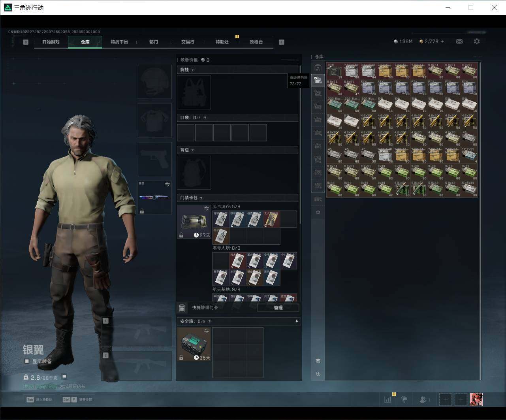
Task: Pin the 安全箱 section
Action: 297,322
